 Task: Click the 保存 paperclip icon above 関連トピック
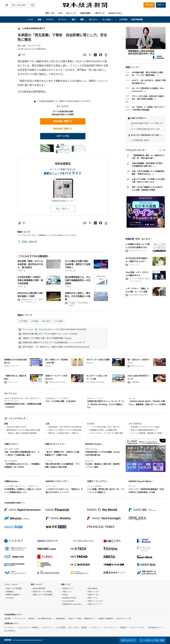pyautogui.click(x=19, y=223)
